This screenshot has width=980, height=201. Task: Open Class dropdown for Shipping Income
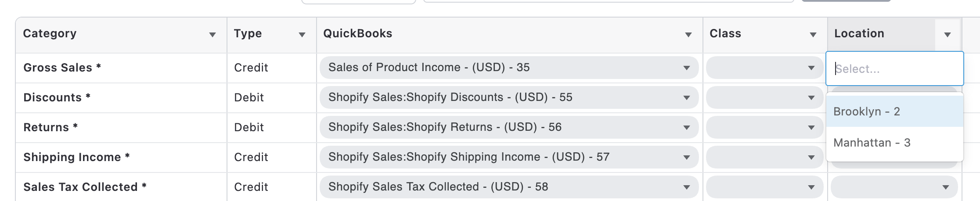coord(764,157)
